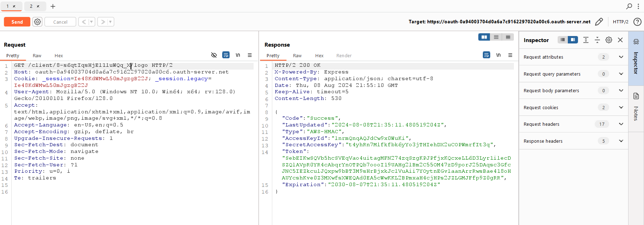Toggle line wrap in Response pane
The height and width of the screenshot is (225, 644).
[x=486, y=55]
